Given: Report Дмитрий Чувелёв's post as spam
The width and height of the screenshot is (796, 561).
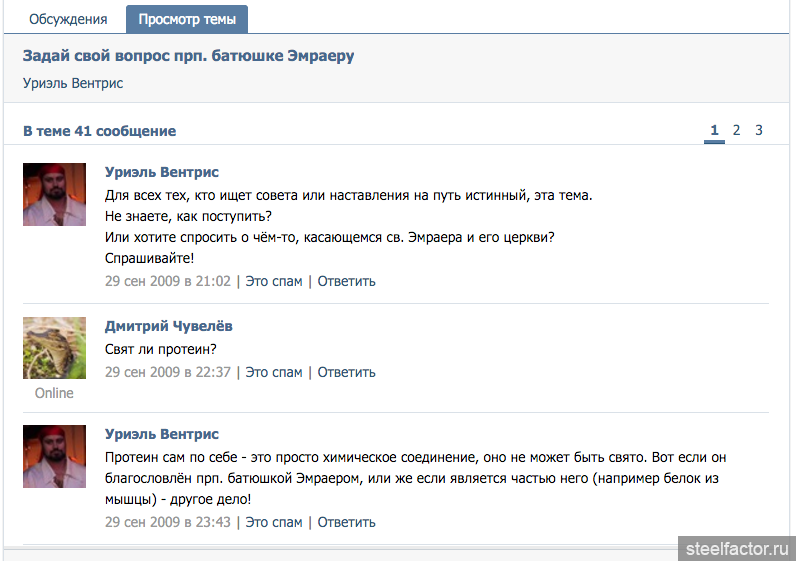Looking at the screenshot, I should [274, 372].
